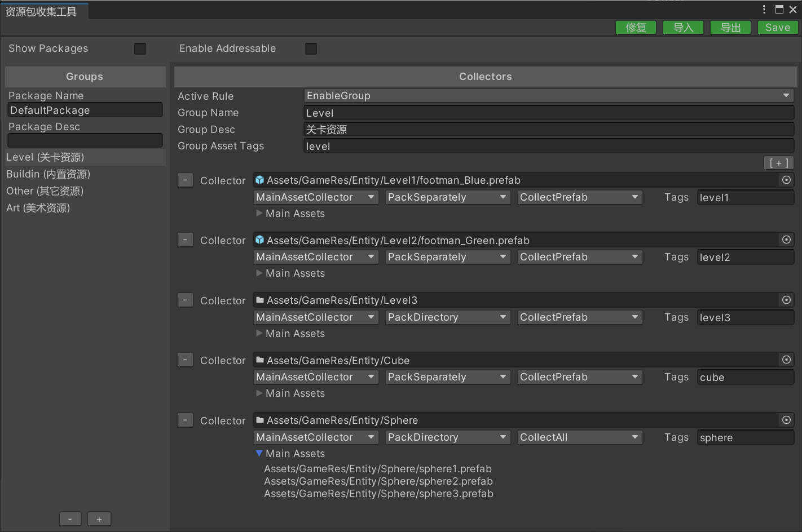Click the green 修复 button

(636, 28)
